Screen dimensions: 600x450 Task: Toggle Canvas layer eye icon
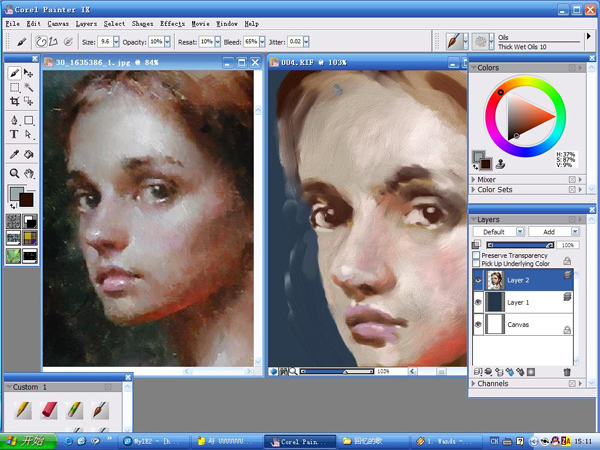tap(478, 324)
